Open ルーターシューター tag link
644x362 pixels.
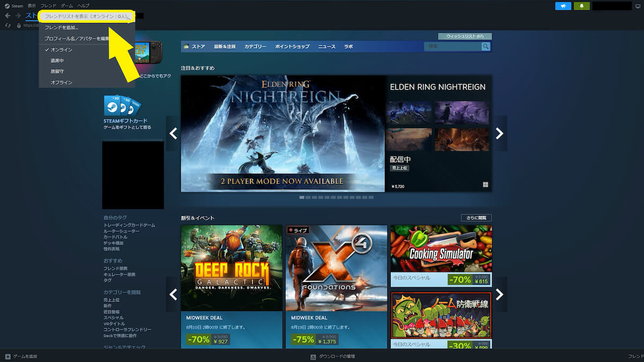tap(121, 231)
